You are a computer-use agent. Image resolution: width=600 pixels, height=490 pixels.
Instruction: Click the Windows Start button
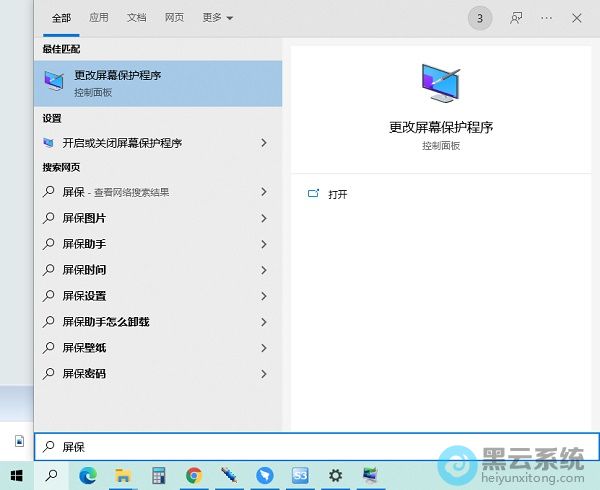17,476
